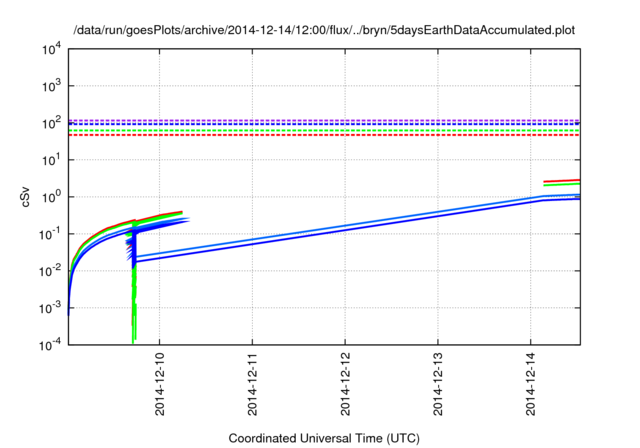Click the 10^0 y-axis tick label
The width and height of the screenshot is (640, 448).
pyautogui.click(x=51, y=197)
